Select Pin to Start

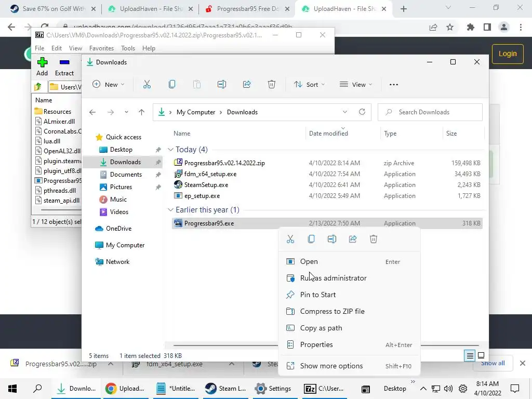pyautogui.click(x=349, y=295)
